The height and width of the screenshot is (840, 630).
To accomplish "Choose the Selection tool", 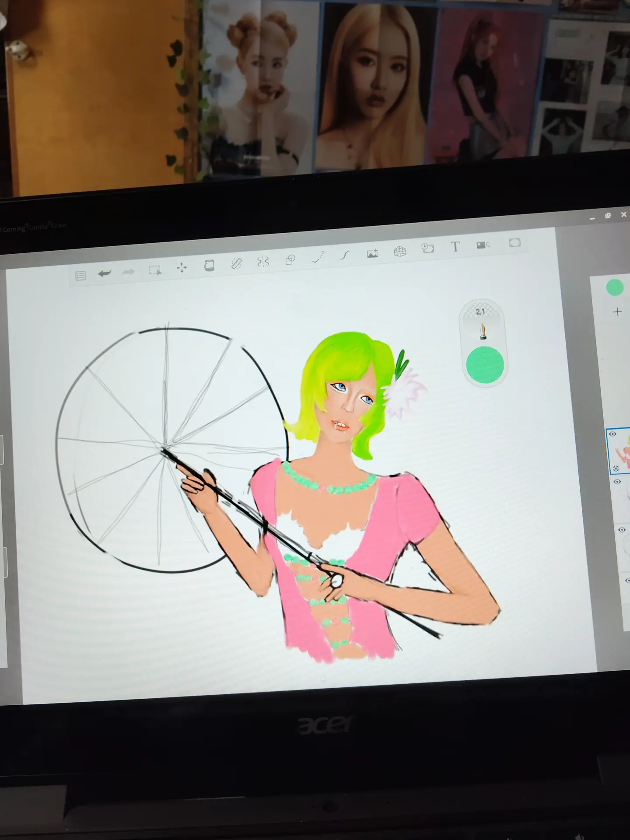I will pos(155,270).
